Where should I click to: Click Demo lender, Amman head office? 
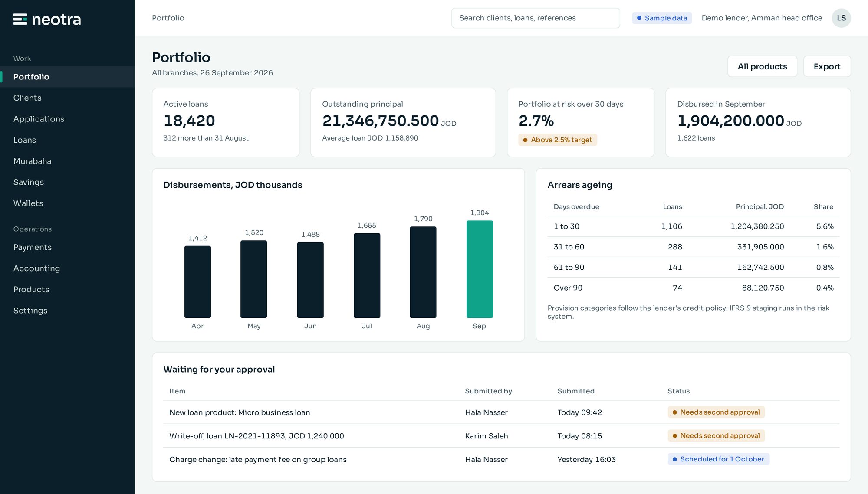(x=762, y=18)
